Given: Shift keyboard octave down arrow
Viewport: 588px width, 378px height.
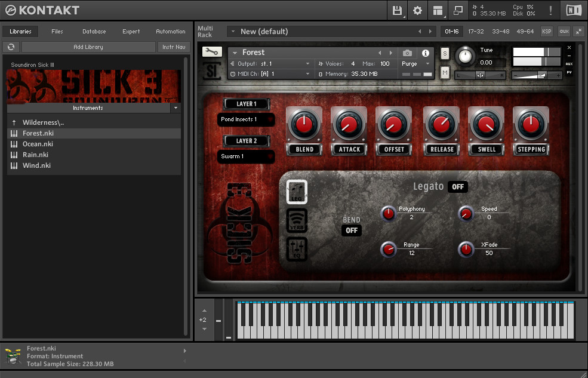Looking at the screenshot, I should (x=204, y=329).
